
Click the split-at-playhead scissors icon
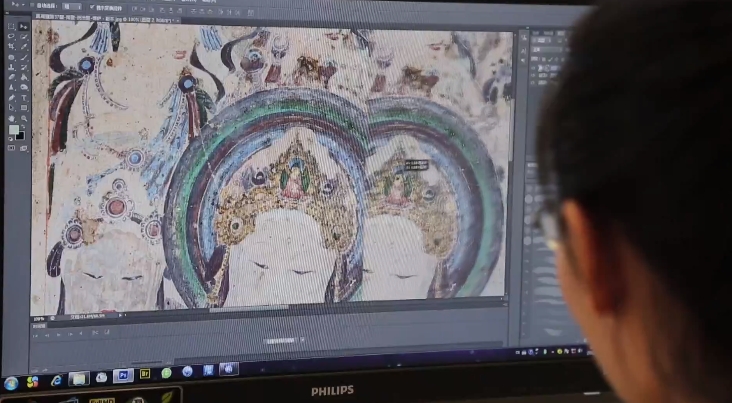[95, 332]
